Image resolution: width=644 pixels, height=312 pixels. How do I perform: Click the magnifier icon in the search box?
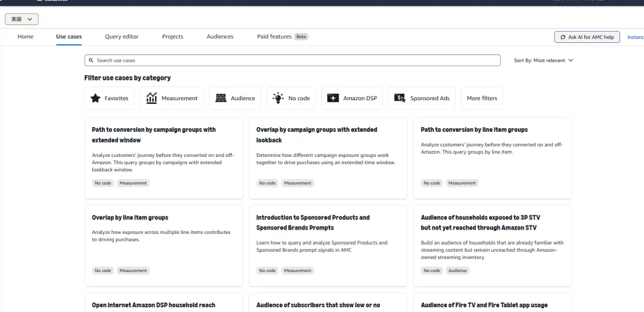(91, 60)
